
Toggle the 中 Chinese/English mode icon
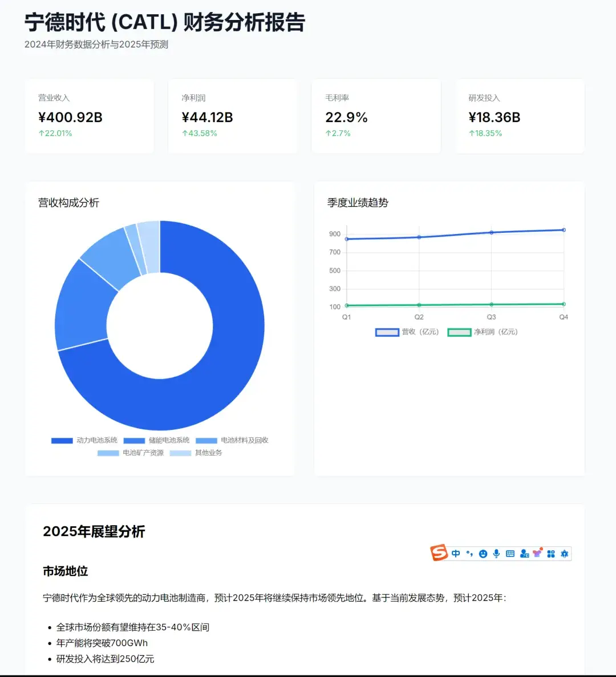point(456,554)
